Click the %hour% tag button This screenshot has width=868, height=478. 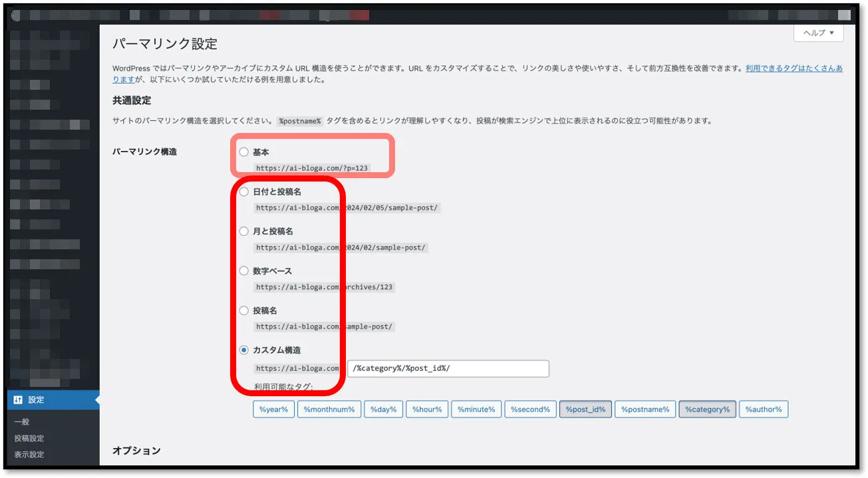(x=426, y=410)
